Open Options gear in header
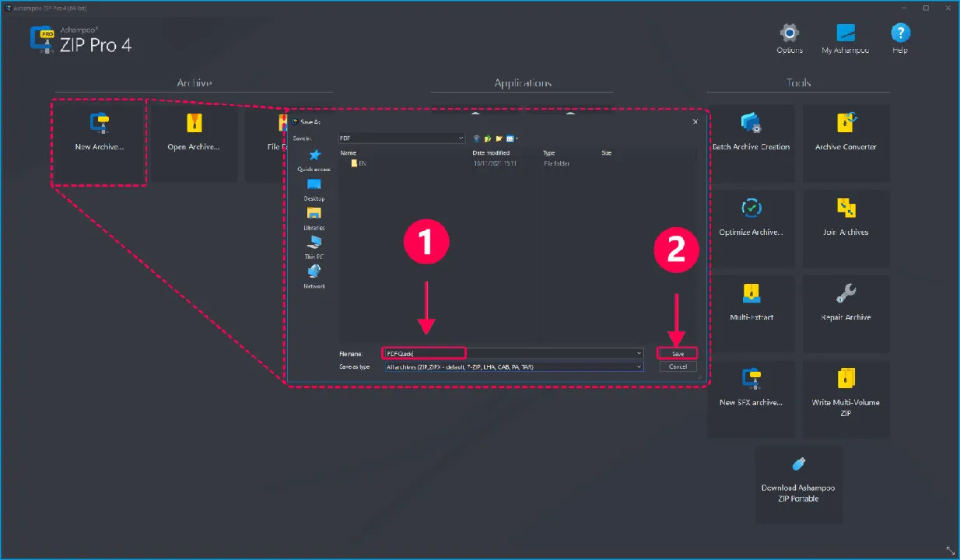Image resolution: width=960 pixels, height=560 pixels. [790, 38]
